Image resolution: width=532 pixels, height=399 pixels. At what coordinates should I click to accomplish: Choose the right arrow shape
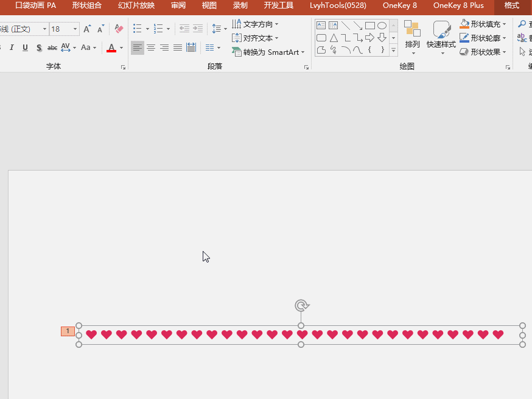[369, 38]
